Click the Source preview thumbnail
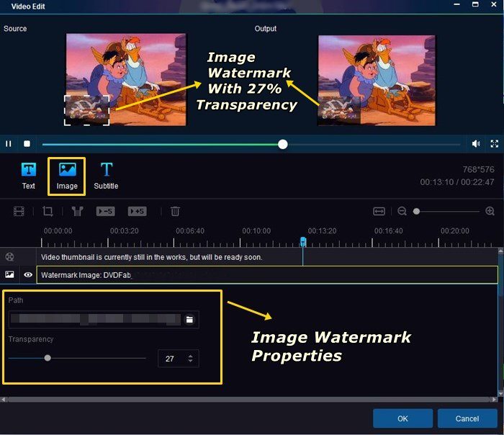 (x=126, y=79)
